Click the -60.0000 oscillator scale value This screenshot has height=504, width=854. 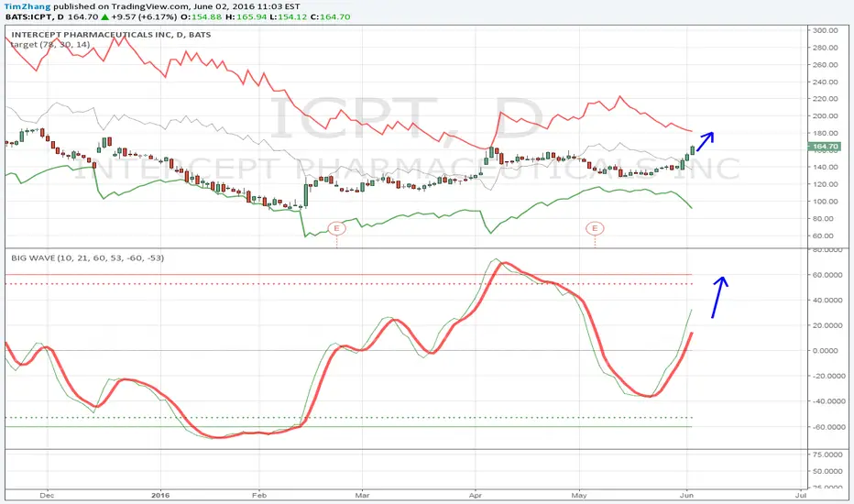coord(827,427)
